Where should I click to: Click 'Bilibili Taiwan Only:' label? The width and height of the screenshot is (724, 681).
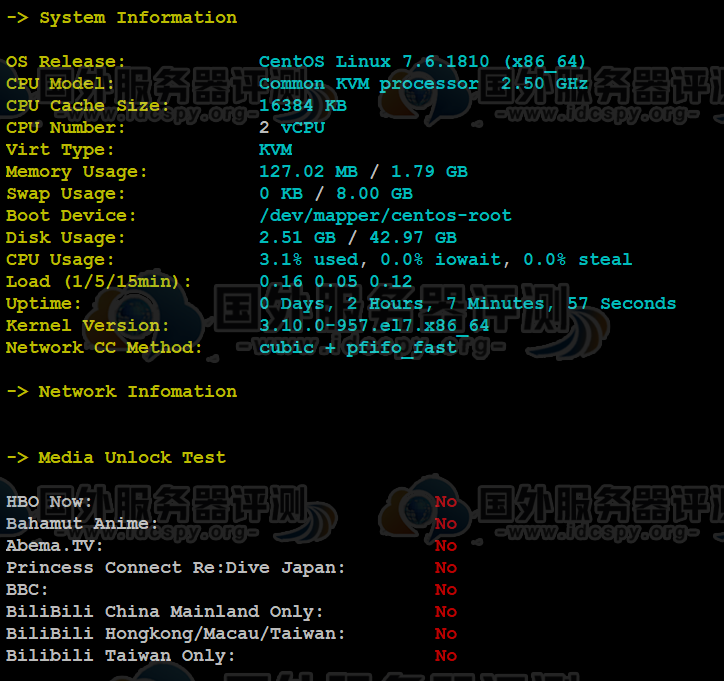point(121,656)
